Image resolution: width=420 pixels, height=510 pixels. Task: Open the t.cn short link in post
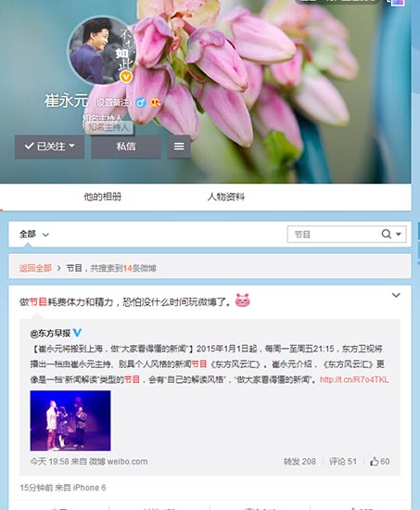tap(354, 379)
